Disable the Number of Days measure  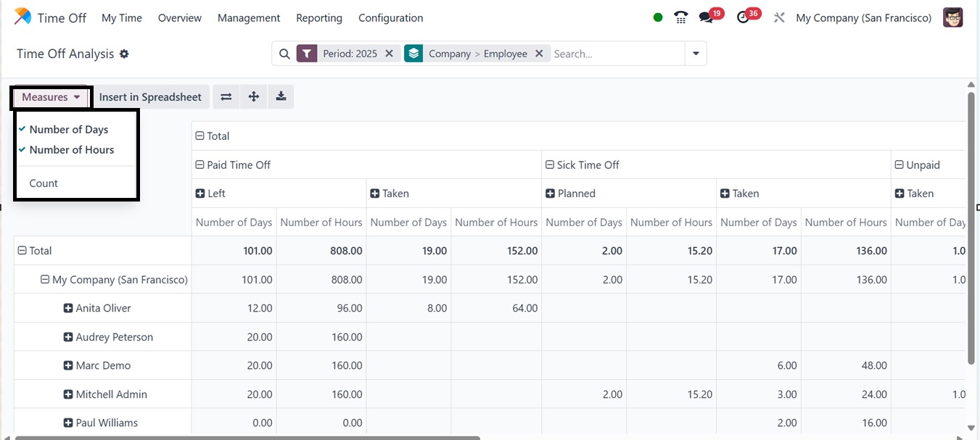[69, 129]
